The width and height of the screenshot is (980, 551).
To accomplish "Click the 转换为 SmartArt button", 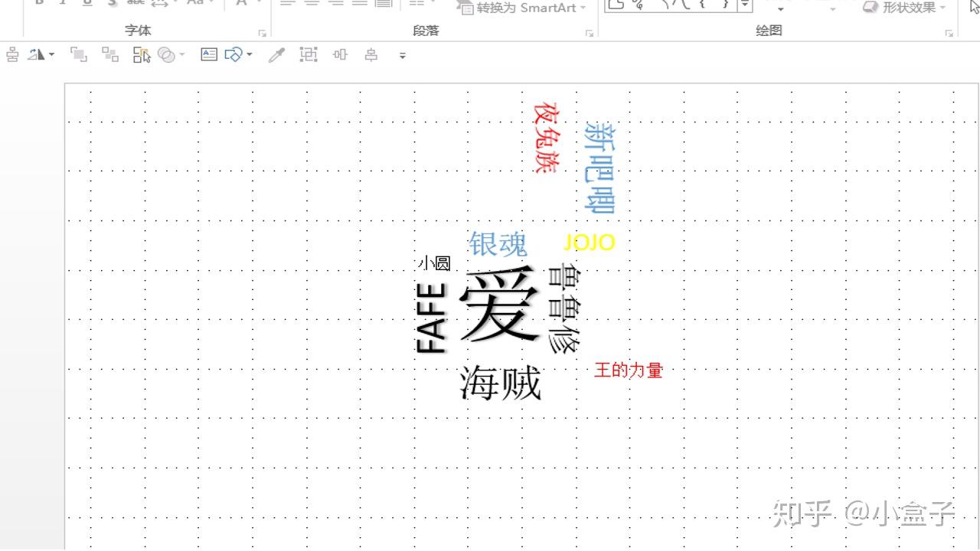I will tap(521, 8).
